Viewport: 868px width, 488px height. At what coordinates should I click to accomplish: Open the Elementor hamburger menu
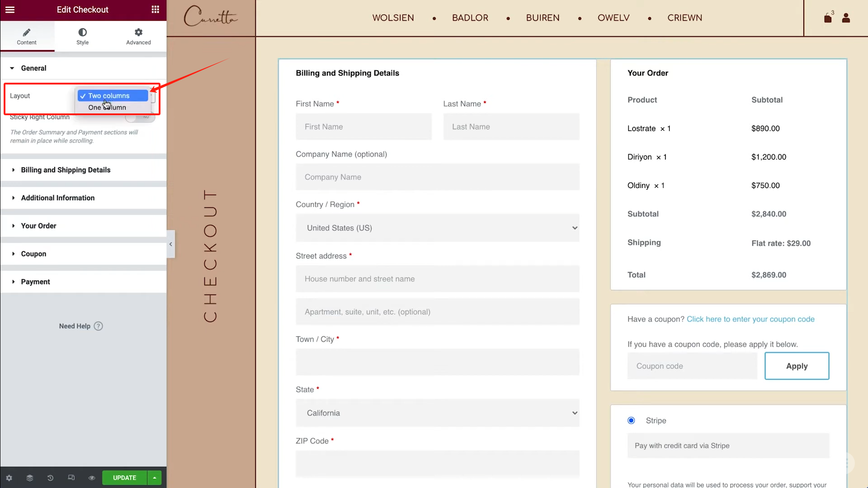coord(9,9)
